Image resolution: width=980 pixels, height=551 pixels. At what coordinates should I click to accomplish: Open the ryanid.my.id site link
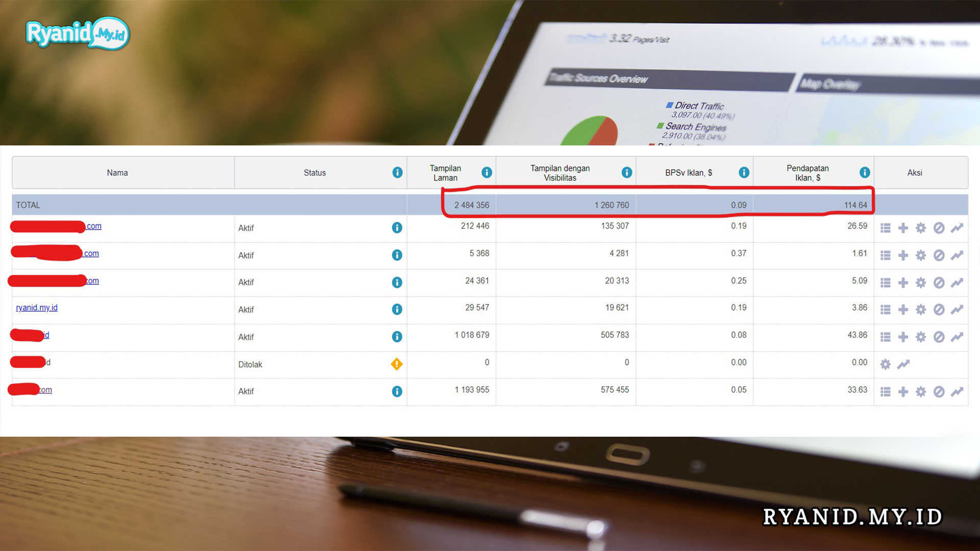37,308
